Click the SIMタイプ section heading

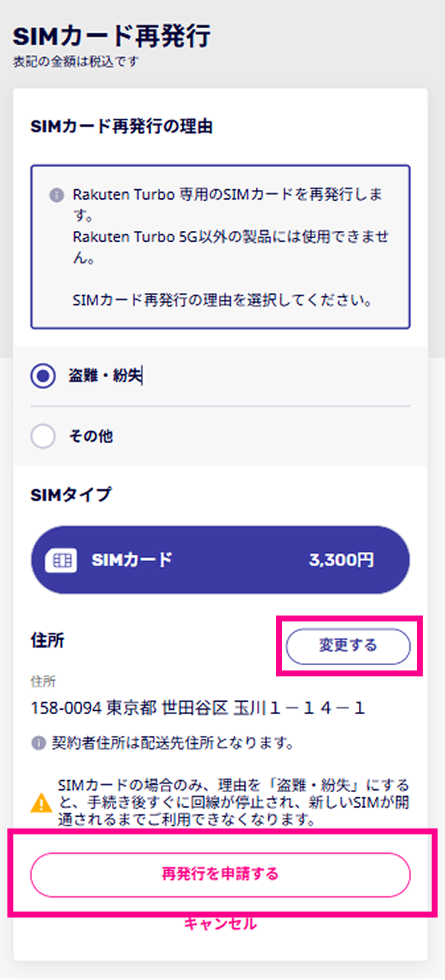(71, 494)
